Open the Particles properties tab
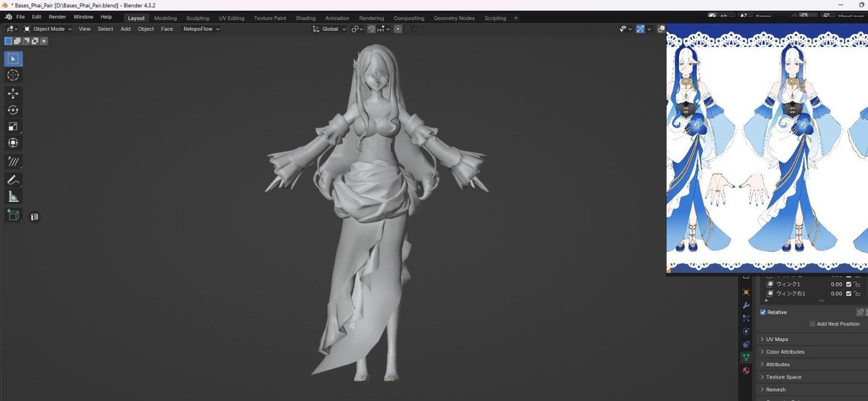The width and height of the screenshot is (868, 401). click(x=746, y=318)
